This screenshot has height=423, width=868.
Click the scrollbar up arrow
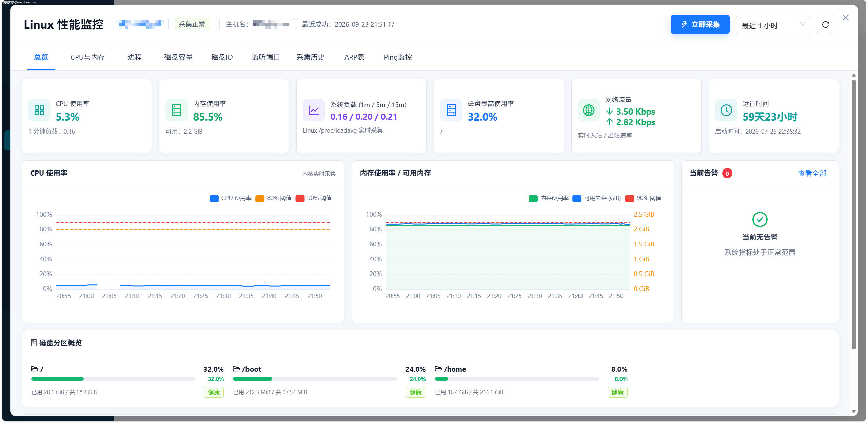tap(854, 75)
